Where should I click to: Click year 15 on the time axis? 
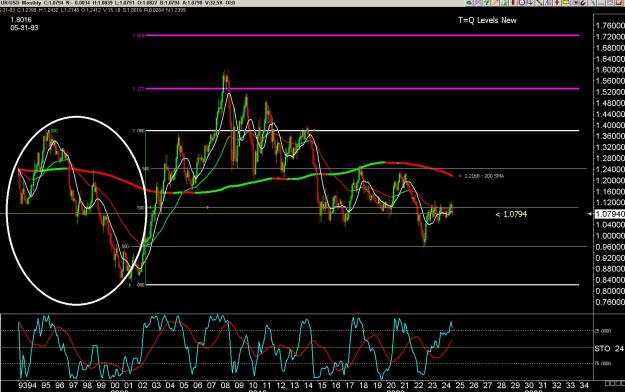pyautogui.click(x=322, y=386)
